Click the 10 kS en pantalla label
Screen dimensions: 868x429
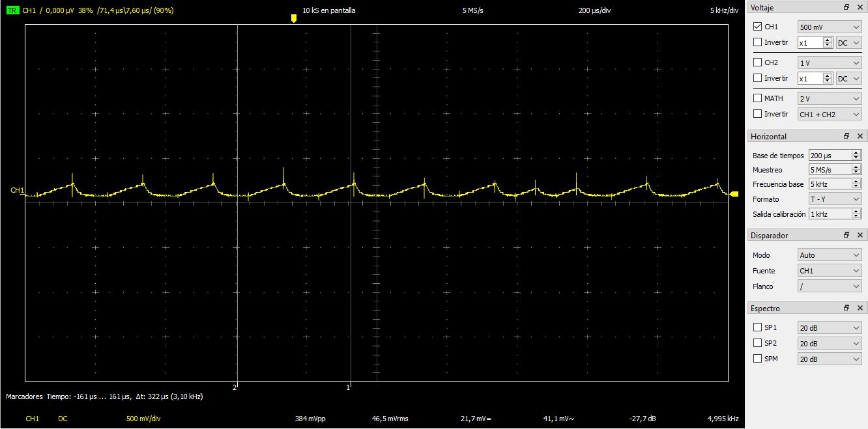[329, 10]
